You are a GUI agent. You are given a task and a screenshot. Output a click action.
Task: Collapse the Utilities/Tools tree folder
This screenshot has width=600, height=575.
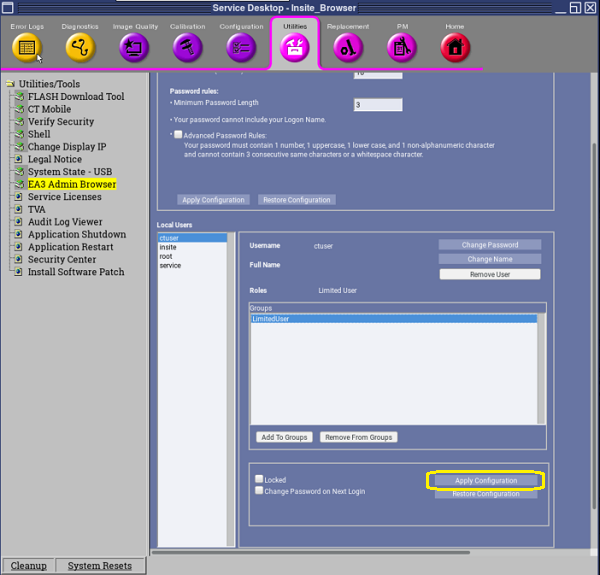10,84
